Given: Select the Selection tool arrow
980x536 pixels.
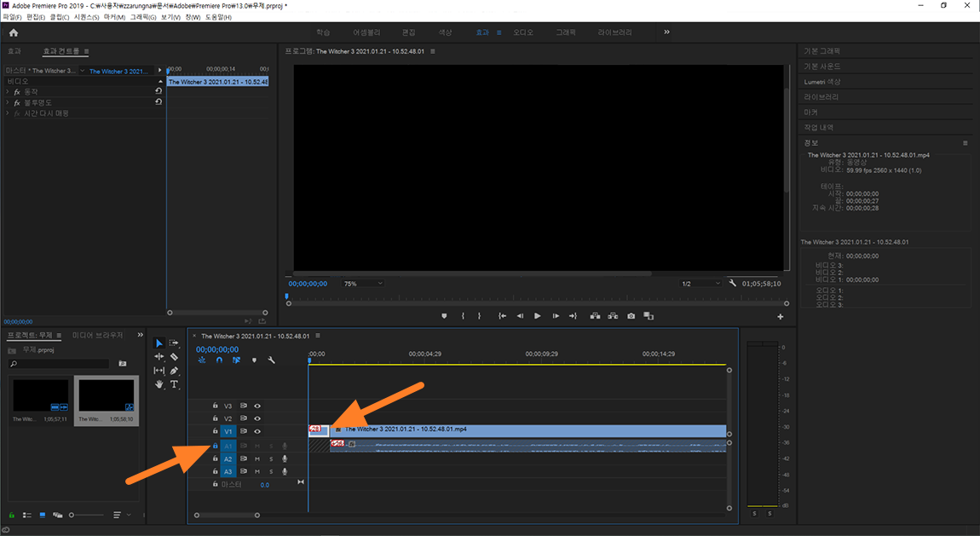Looking at the screenshot, I should (x=159, y=343).
